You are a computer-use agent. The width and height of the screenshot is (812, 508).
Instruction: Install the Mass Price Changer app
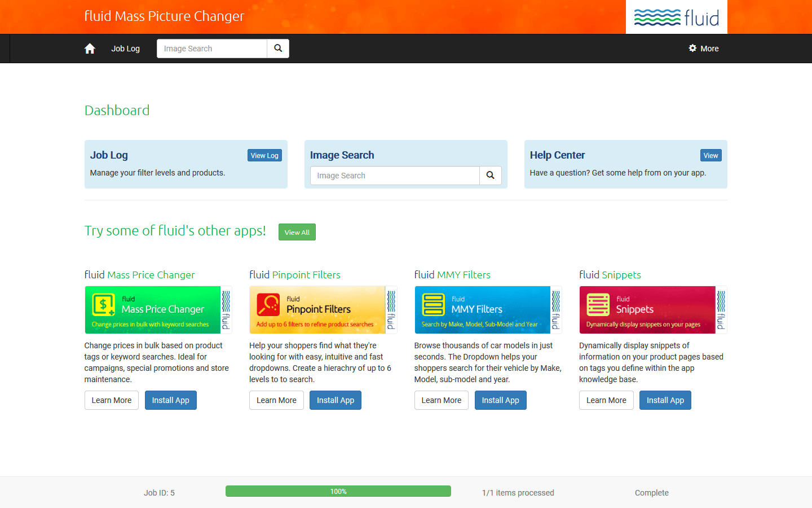pyautogui.click(x=170, y=400)
